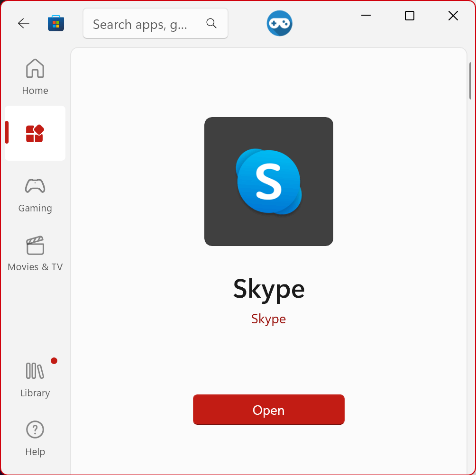Image resolution: width=476 pixels, height=475 pixels.
Task: Go to Home in sidebar
Action: pyautogui.click(x=35, y=77)
